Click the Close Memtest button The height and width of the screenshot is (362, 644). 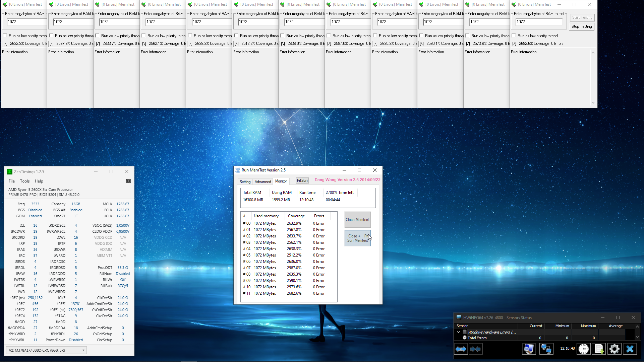357,220
